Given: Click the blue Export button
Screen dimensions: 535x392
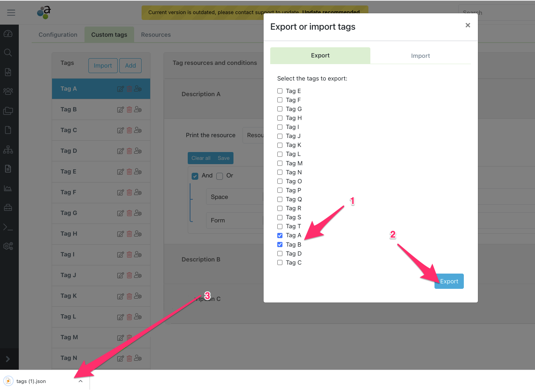Looking at the screenshot, I should point(449,281).
